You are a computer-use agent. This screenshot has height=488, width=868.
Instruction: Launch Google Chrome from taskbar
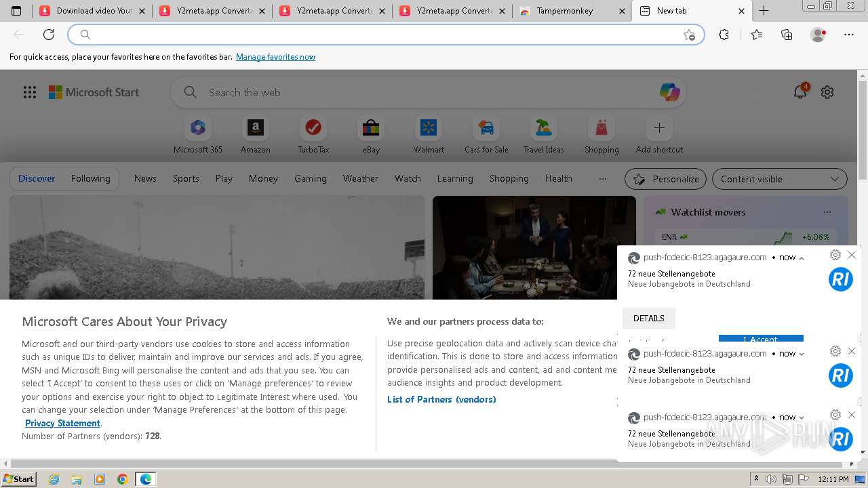[123, 479]
